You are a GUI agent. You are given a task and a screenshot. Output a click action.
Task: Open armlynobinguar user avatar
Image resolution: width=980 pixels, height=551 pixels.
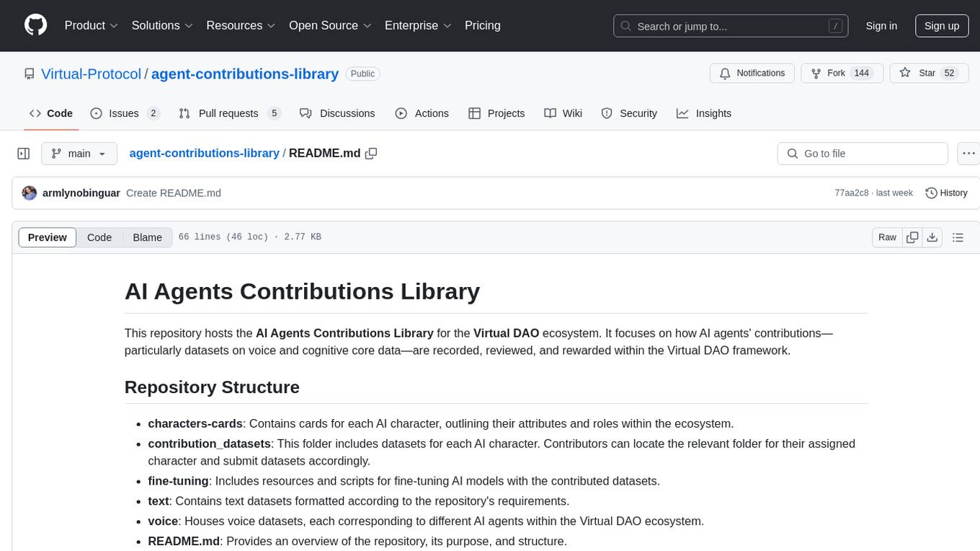(x=30, y=193)
